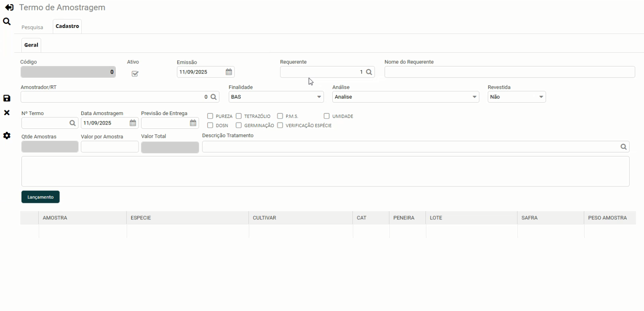Click the Valor por Amostra input field

click(x=110, y=147)
